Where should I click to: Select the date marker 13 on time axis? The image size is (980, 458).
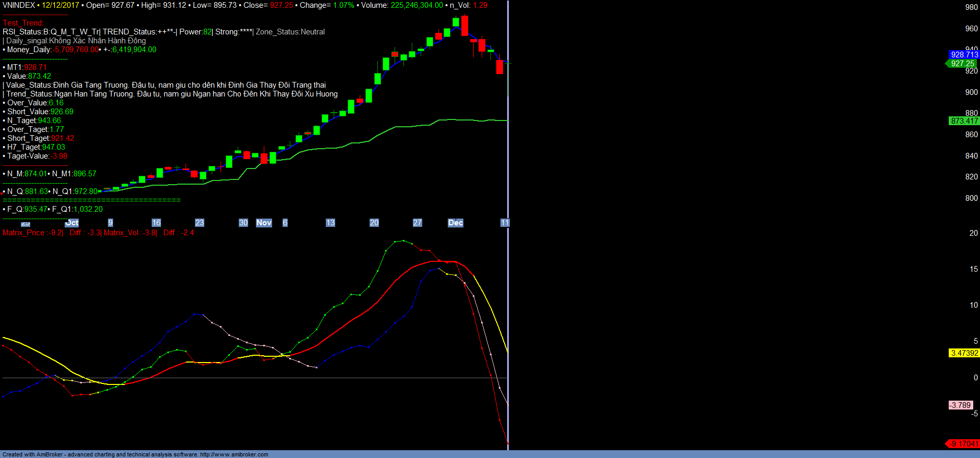click(330, 223)
